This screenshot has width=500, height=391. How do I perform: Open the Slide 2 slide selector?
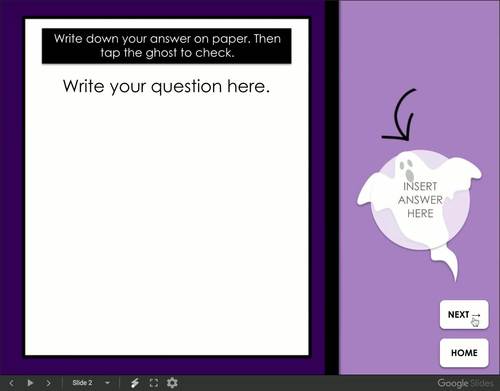pos(82,383)
